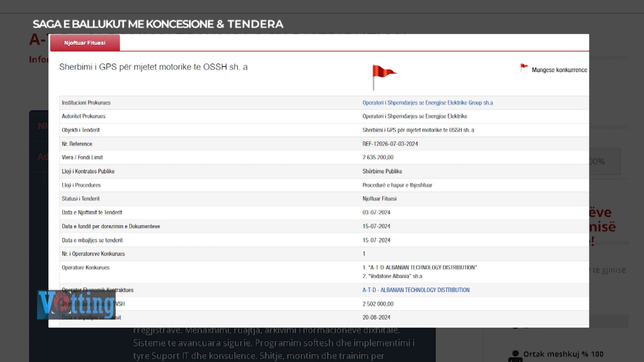This screenshot has width=644, height=362.
Task: Click the large red flag icon
Action: pyautogui.click(x=384, y=77)
